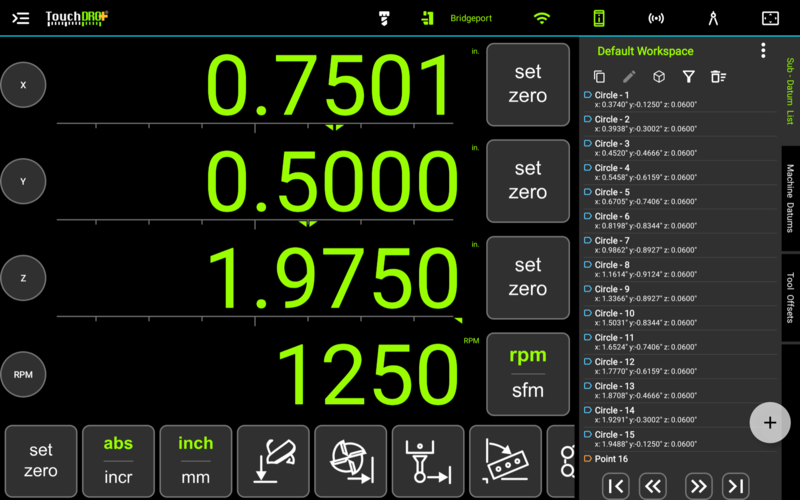The width and height of the screenshot is (800, 500).
Task: Open the workpiece skew alignment icon
Action: (x=506, y=461)
